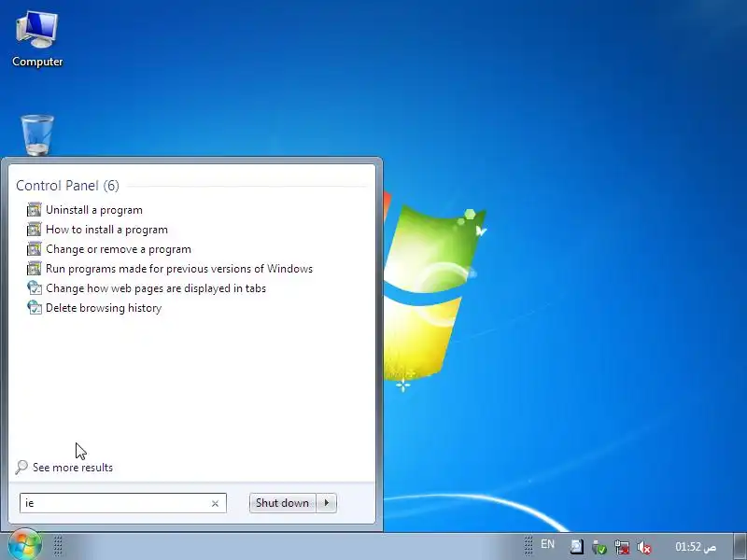The image size is (747, 560).
Task: Open the network status tray icon
Action: pos(622,547)
